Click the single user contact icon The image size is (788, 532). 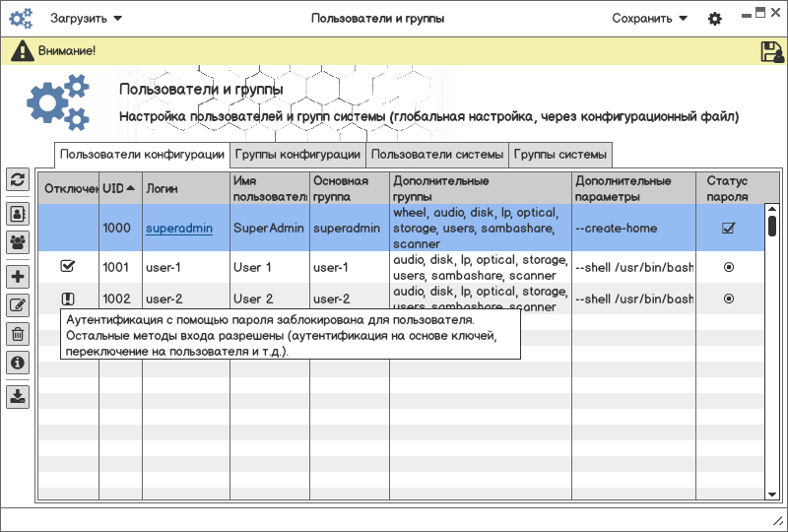coord(18,212)
